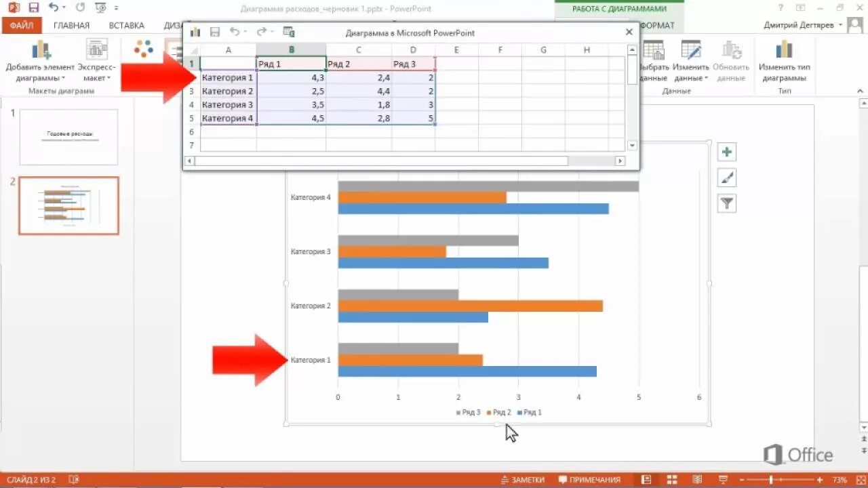Redo in the chart data window
Screen dimensions: 868x488
click(262, 32)
